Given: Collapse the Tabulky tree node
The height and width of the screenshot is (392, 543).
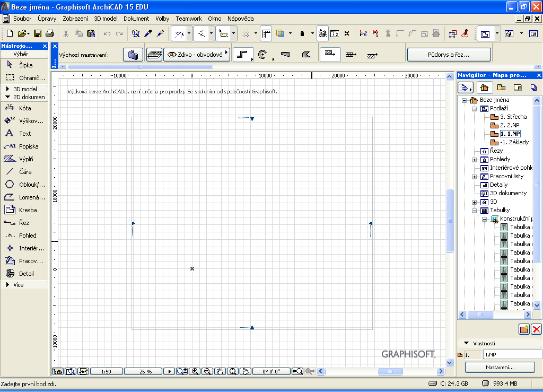Looking at the screenshot, I should coord(475,211).
